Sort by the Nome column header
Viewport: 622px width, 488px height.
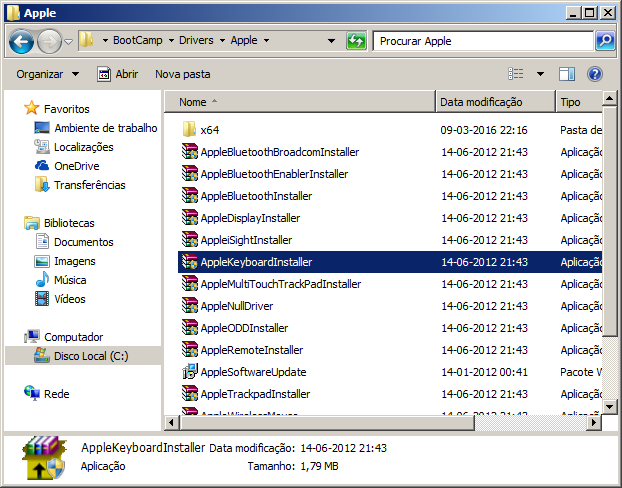pos(300,102)
